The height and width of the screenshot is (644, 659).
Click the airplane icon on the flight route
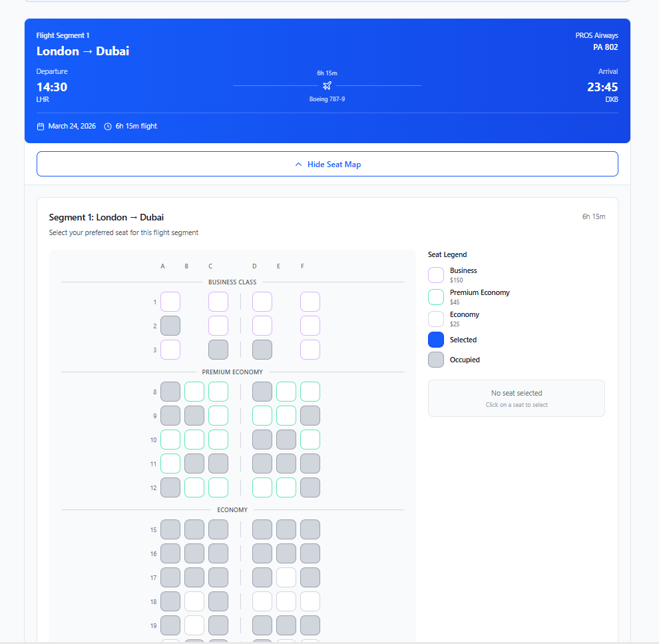pyautogui.click(x=327, y=85)
